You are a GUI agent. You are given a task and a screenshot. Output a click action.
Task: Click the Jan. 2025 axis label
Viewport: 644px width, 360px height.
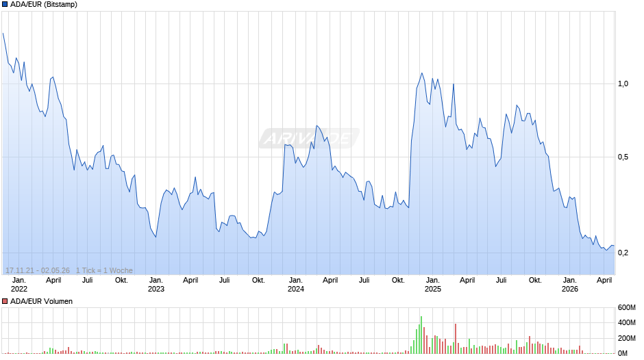(433, 285)
